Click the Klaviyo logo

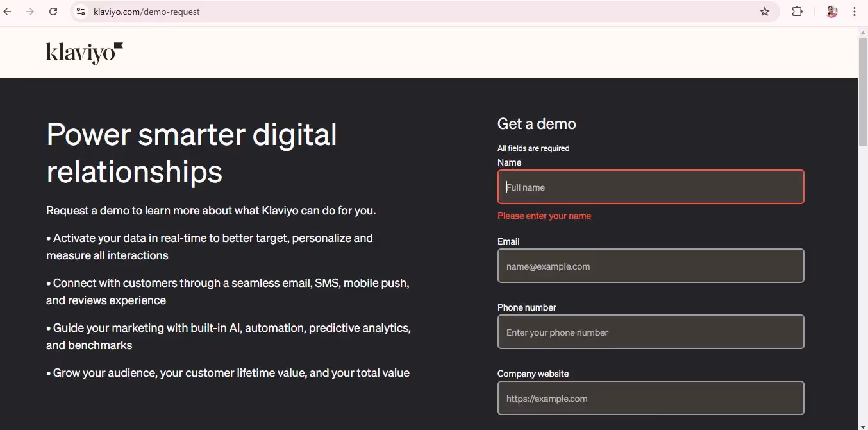pyautogui.click(x=85, y=53)
